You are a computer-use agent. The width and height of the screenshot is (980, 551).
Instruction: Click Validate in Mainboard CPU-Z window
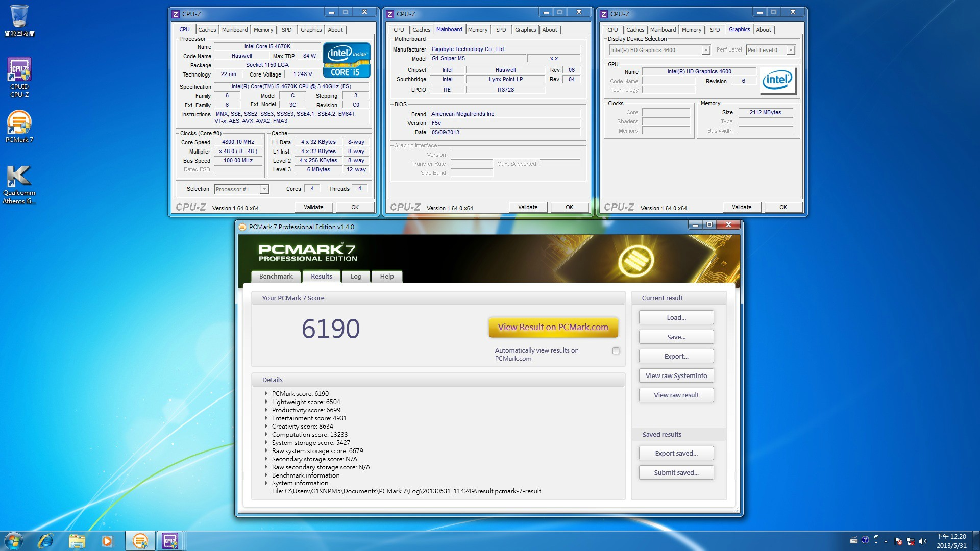(528, 207)
